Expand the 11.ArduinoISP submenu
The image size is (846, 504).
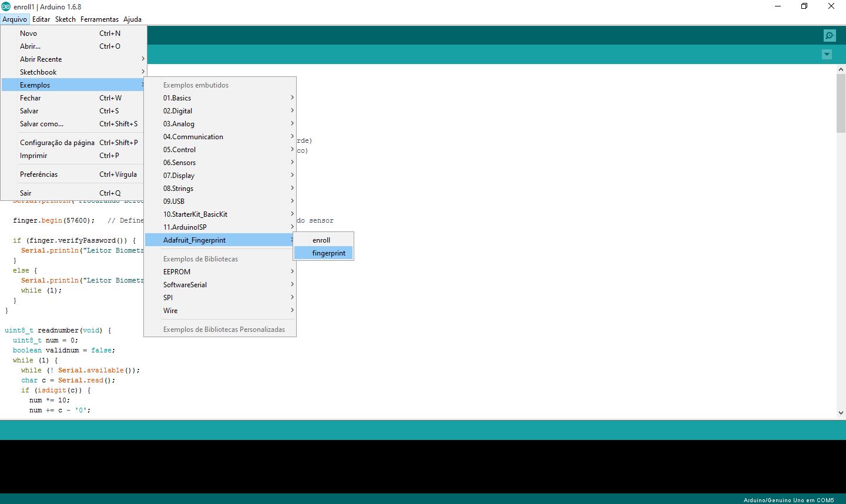click(x=220, y=227)
